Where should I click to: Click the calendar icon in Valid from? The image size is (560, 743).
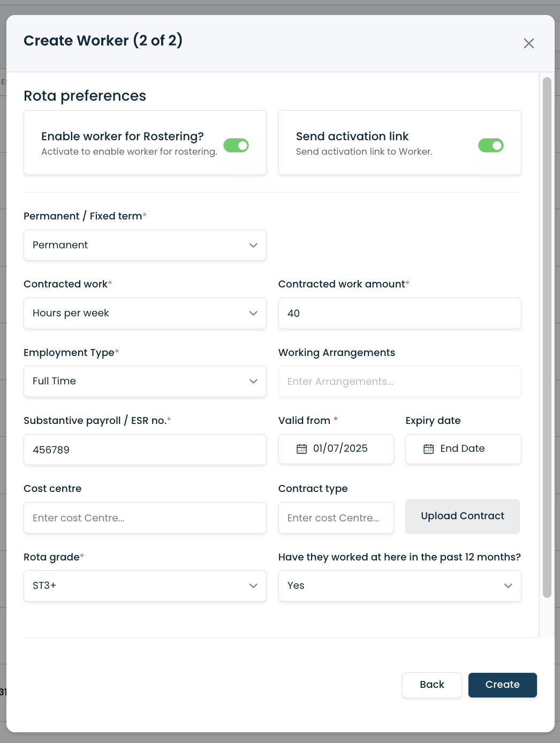[302, 449]
